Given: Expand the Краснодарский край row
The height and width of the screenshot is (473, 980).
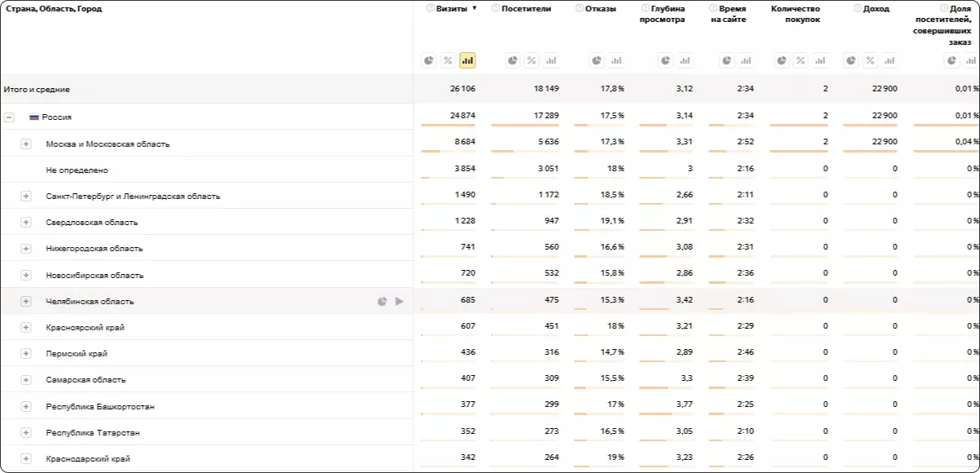Looking at the screenshot, I should 26,459.
